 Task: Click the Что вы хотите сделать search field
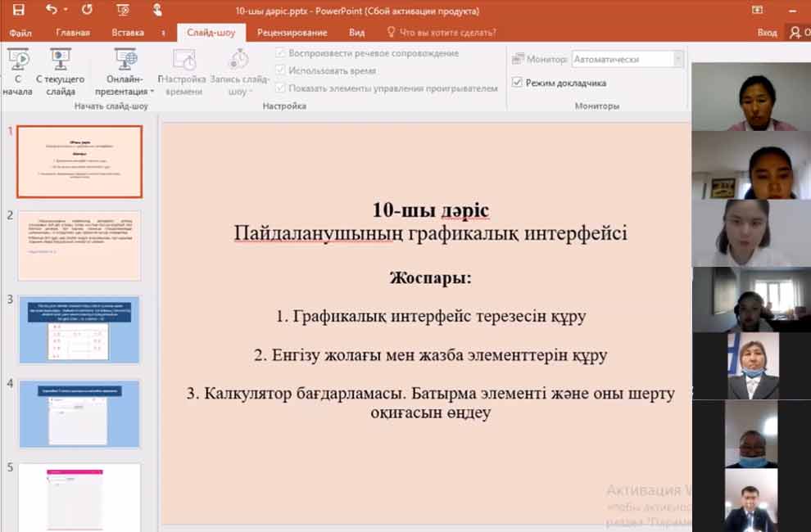point(446,33)
